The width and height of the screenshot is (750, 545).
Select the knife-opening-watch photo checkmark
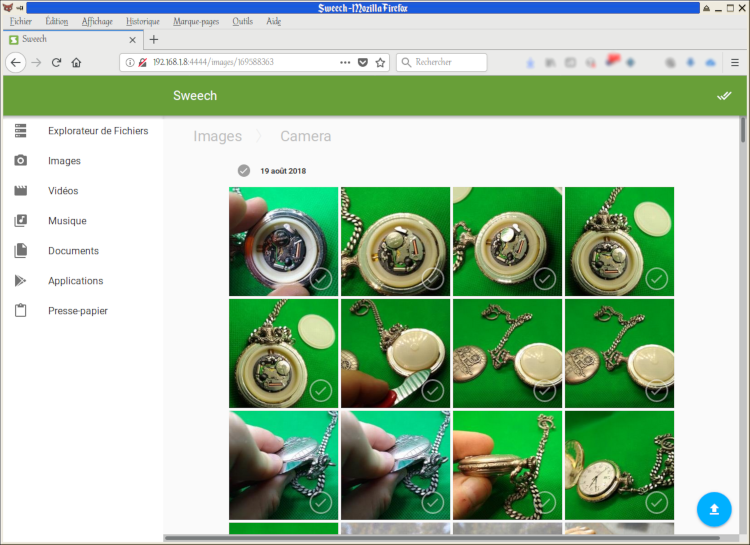tap(432, 390)
